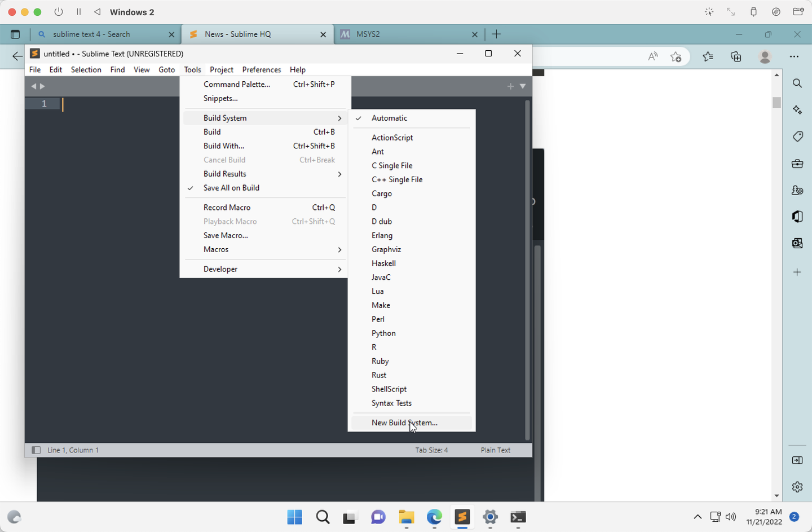Add a new Edge sidebar app
The width and height of the screenshot is (812, 532).
pos(797,272)
